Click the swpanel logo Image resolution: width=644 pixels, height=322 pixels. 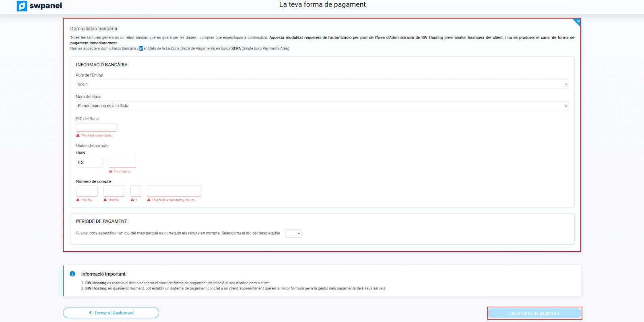coord(39,6)
